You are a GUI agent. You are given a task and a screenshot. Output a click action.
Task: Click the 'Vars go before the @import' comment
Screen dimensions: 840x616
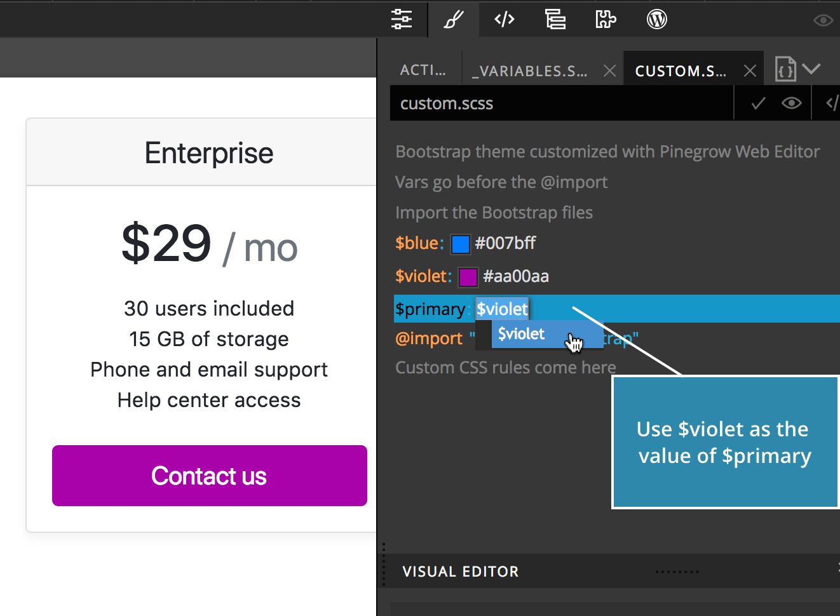(x=501, y=182)
